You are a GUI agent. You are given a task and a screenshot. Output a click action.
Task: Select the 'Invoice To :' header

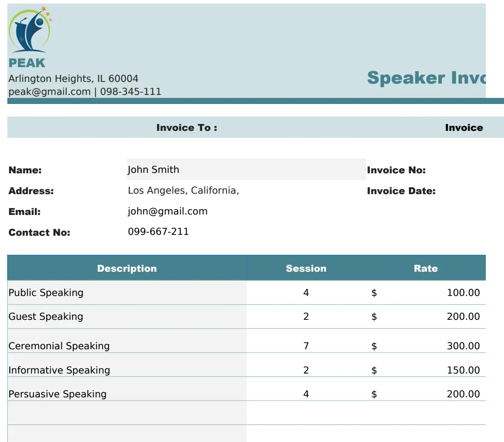pos(187,128)
